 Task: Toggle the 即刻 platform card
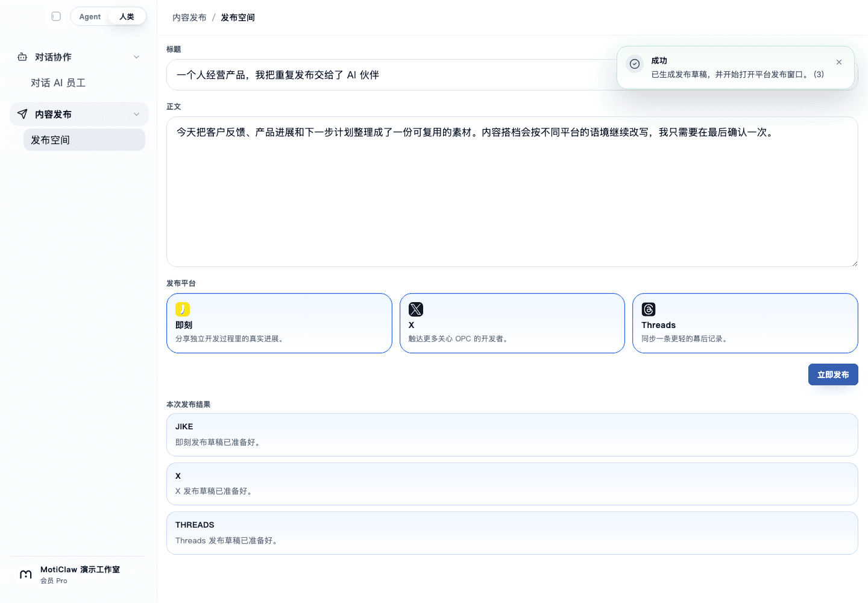(x=279, y=323)
